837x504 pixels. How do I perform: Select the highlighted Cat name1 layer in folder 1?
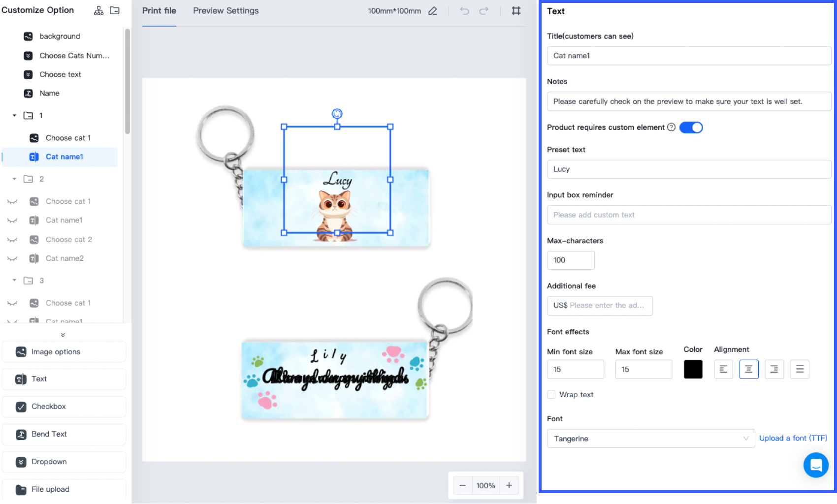click(x=60, y=157)
